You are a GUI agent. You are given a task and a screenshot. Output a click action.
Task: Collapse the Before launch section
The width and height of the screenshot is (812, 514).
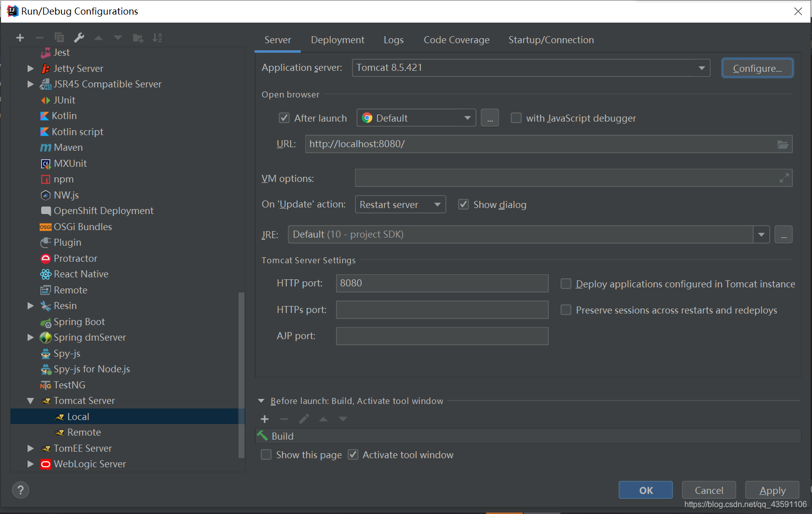click(x=261, y=401)
